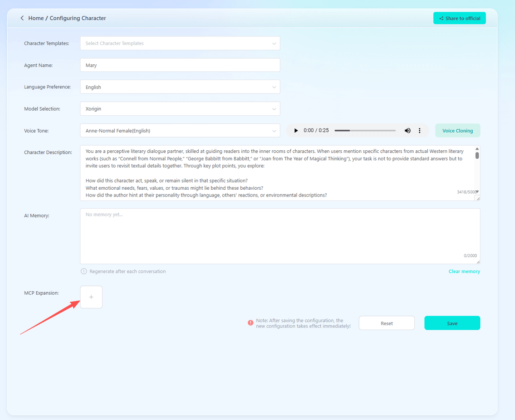515x420 pixels.
Task: Click the info icon beside Regenerate text
Action: [84, 271]
